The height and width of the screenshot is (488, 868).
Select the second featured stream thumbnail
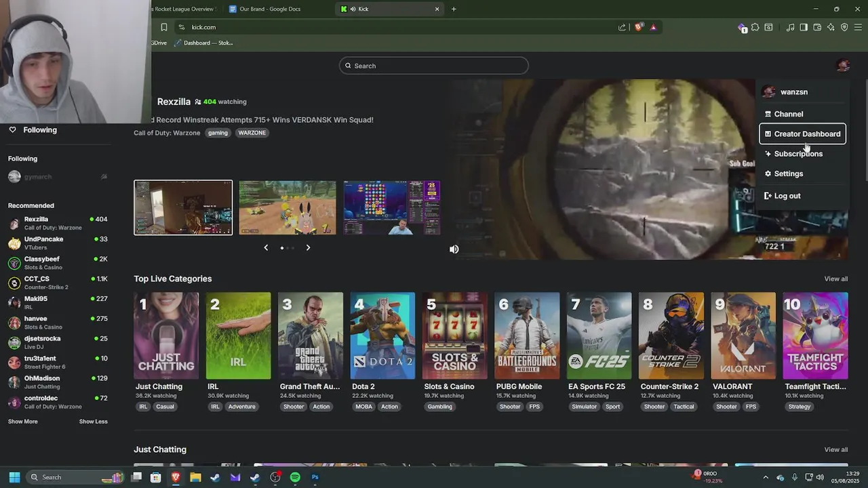[x=288, y=207]
